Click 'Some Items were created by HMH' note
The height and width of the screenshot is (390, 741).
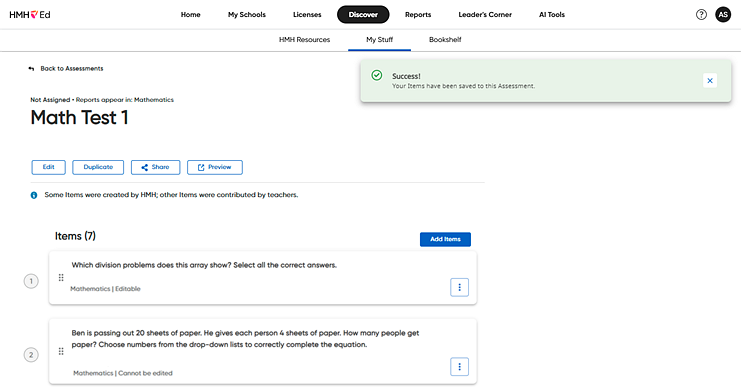pos(171,195)
